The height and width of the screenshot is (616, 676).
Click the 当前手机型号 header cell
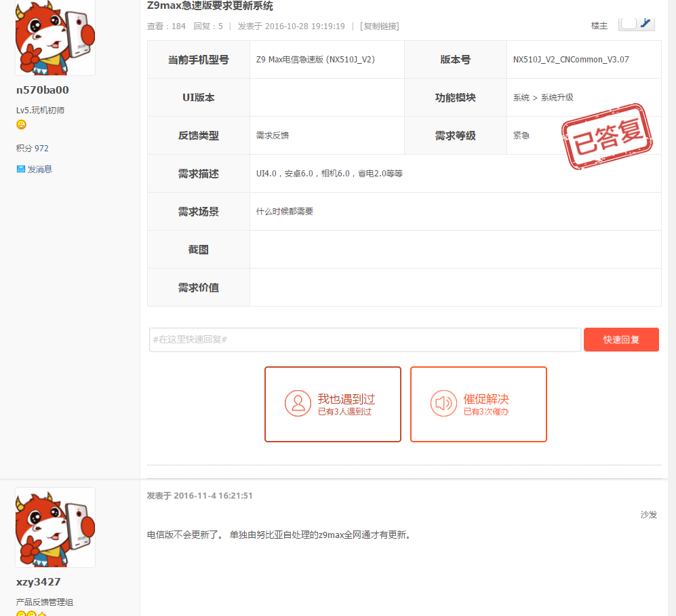(x=198, y=60)
